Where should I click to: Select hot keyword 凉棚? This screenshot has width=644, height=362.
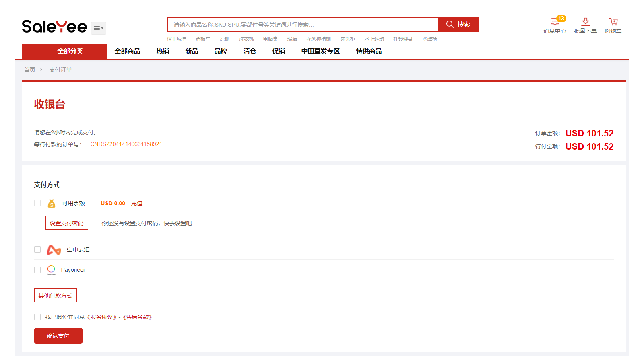(x=225, y=39)
